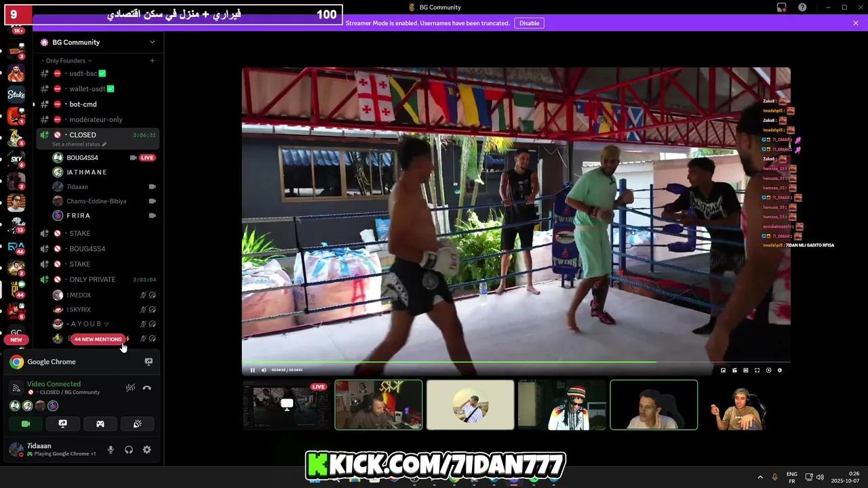
Task: Open User Settings gear
Action: [146, 449]
